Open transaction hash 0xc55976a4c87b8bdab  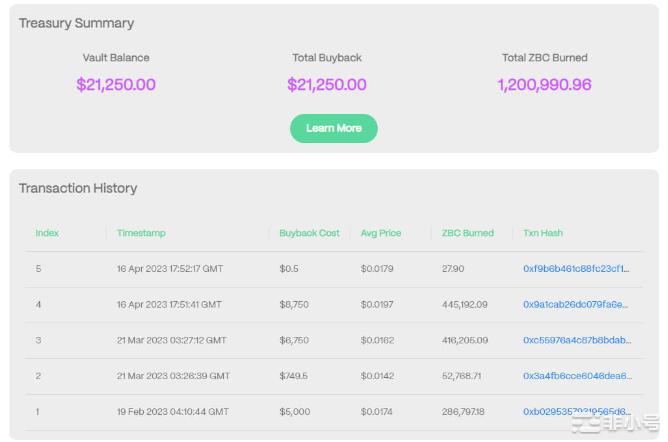pyautogui.click(x=576, y=340)
